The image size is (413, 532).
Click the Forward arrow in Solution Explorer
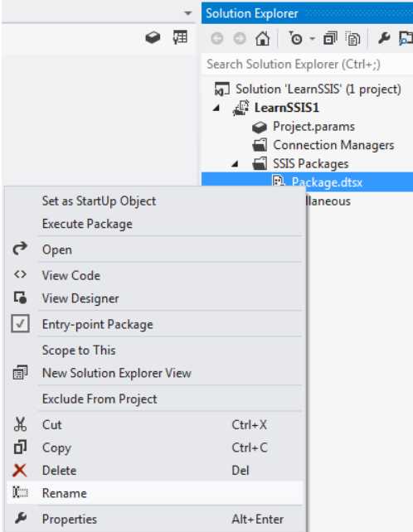pyautogui.click(x=240, y=39)
